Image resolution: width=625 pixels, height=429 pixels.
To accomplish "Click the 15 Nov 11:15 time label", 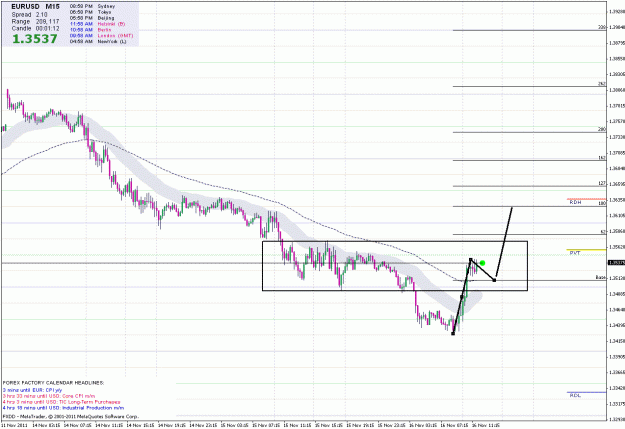I will click(x=297, y=425).
